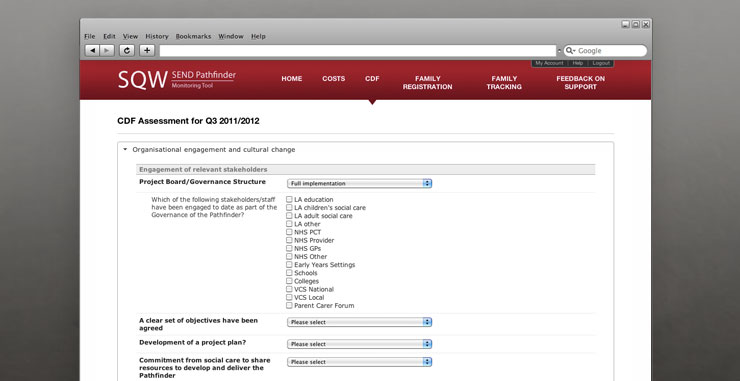
Task: Click the Help link near Logout
Action: point(578,63)
